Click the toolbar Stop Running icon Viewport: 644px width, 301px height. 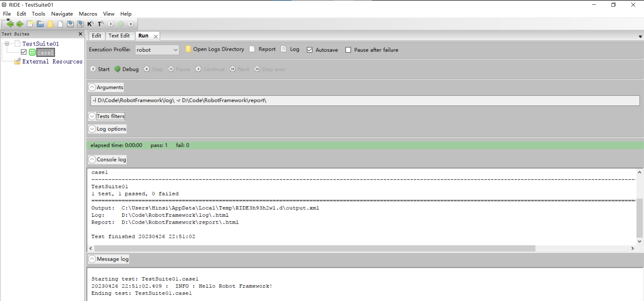coord(131,24)
